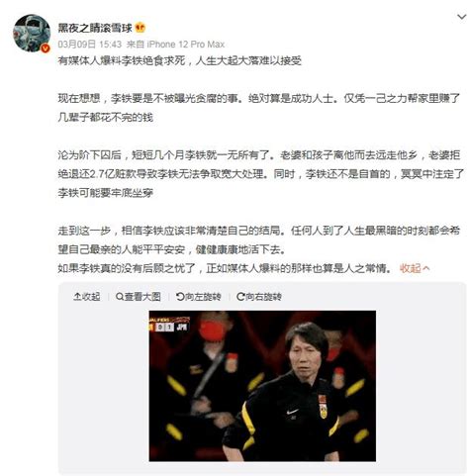Click 查看大图 to view large image

(139, 297)
